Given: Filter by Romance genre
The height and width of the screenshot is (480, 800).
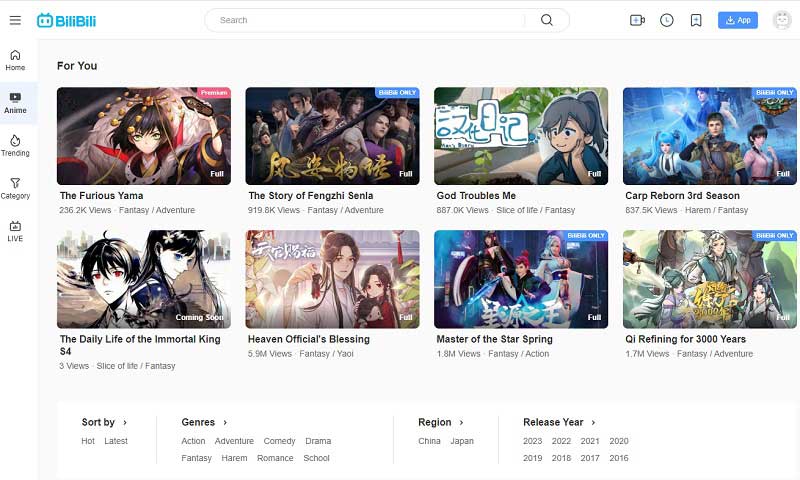Looking at the screenshot, I should coord(275,458).
